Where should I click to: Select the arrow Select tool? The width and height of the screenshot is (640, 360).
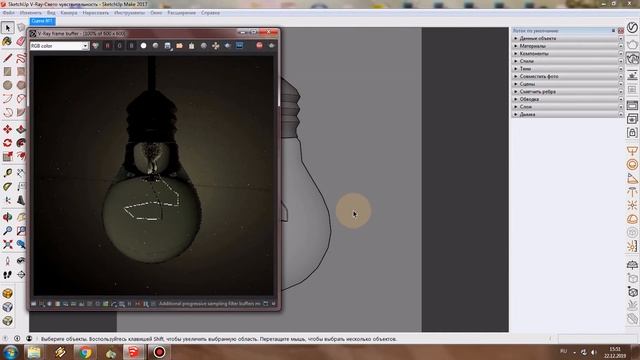click(7, 28)
